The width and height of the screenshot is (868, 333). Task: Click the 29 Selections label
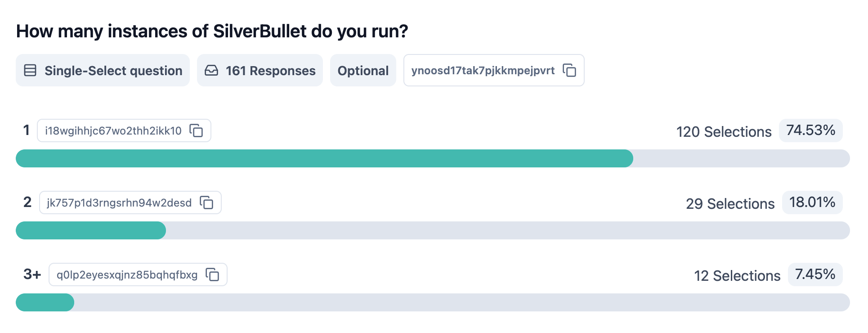pyautogui.click(x=730, y=204)
